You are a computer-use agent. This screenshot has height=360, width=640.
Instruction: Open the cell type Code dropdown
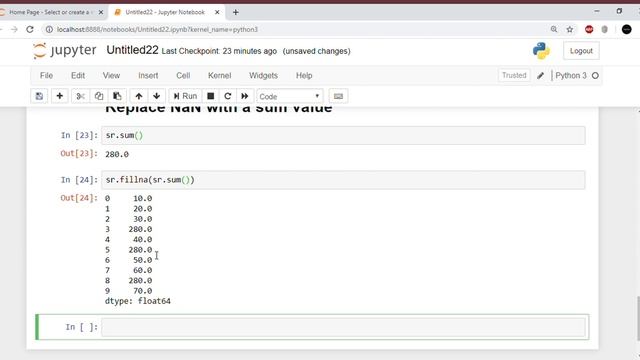click(290, 97)
